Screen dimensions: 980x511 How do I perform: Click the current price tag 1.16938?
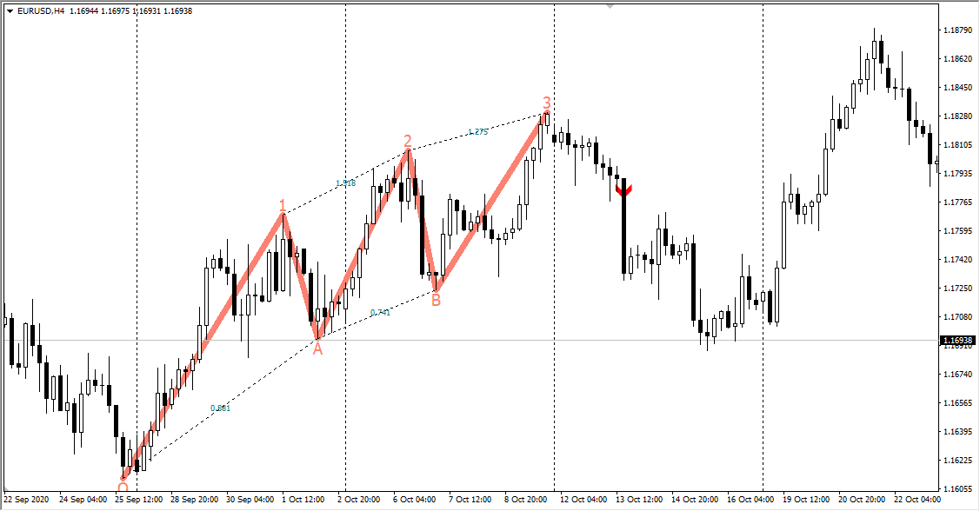click(x=959, y=341)
